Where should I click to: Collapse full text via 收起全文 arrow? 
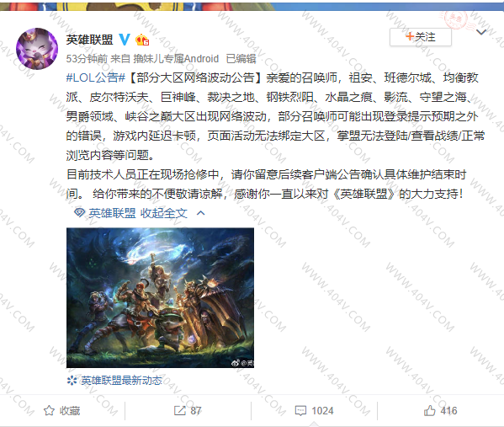pyautogui.click(x=201, y=213)
